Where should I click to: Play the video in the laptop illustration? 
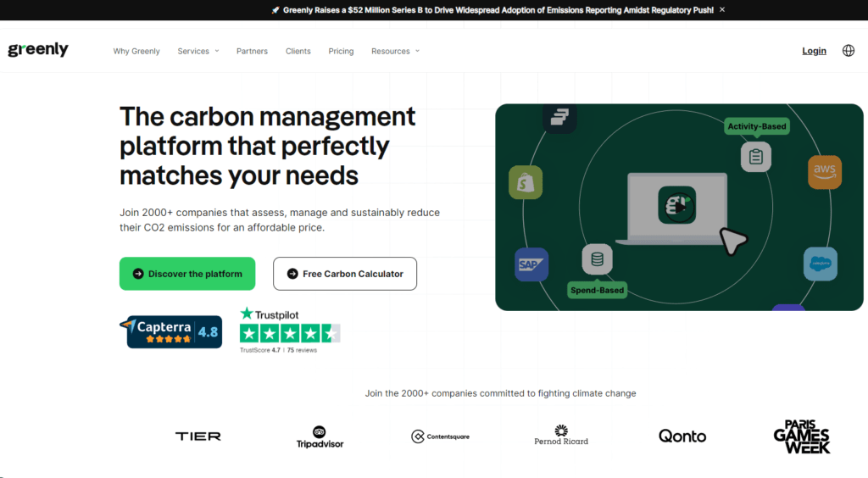click(x=677, y=205)
